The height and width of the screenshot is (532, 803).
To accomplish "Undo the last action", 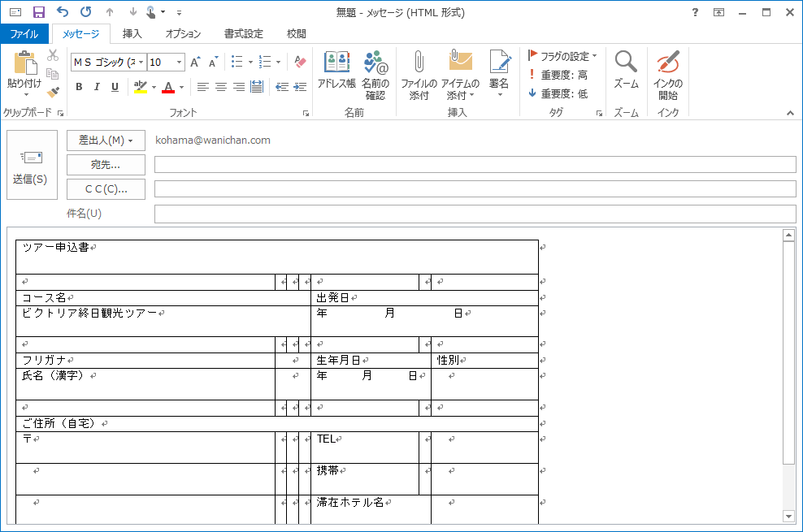I will [62, 11].
